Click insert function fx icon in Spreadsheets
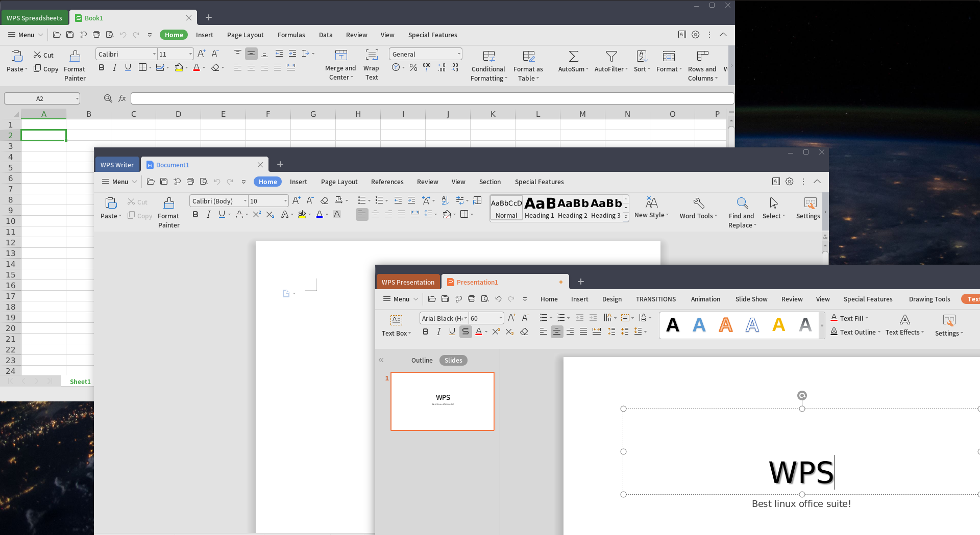 click(122, 98)
